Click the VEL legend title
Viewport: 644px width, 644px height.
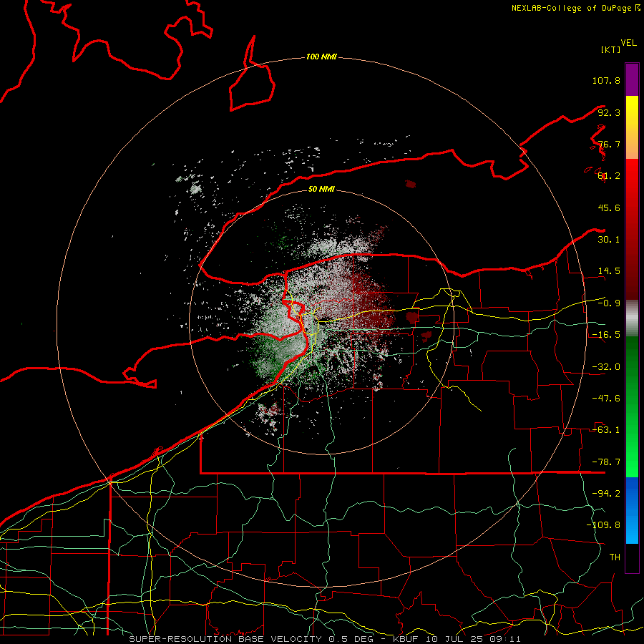click(628, 42)
